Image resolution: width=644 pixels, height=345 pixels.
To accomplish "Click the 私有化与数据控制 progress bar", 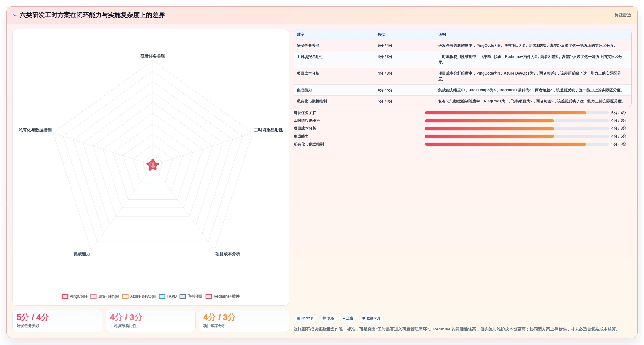I will pyautogui.click(x=516, y=144).
